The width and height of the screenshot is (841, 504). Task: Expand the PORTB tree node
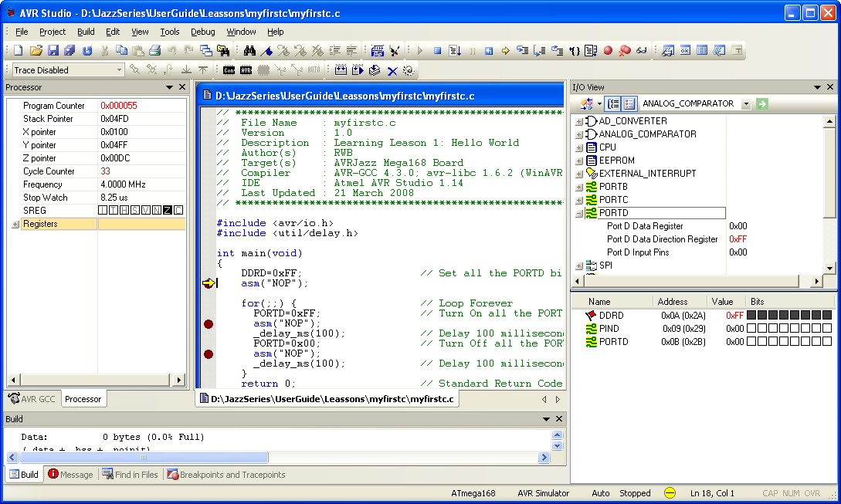pos(579,187)
